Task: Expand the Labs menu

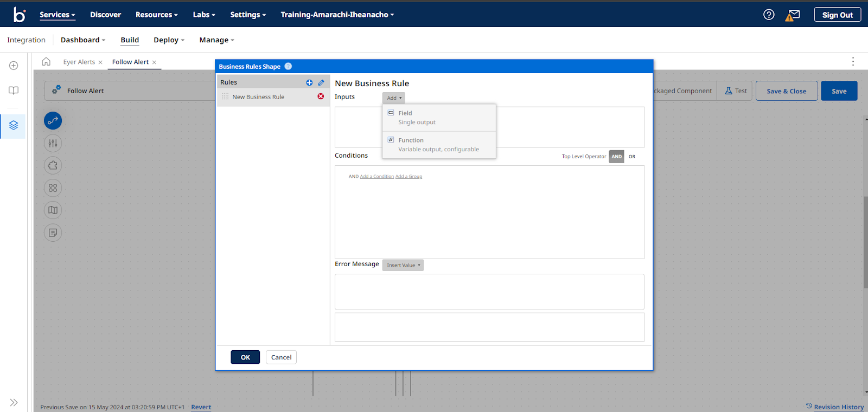Action: [x=204, y=15]
